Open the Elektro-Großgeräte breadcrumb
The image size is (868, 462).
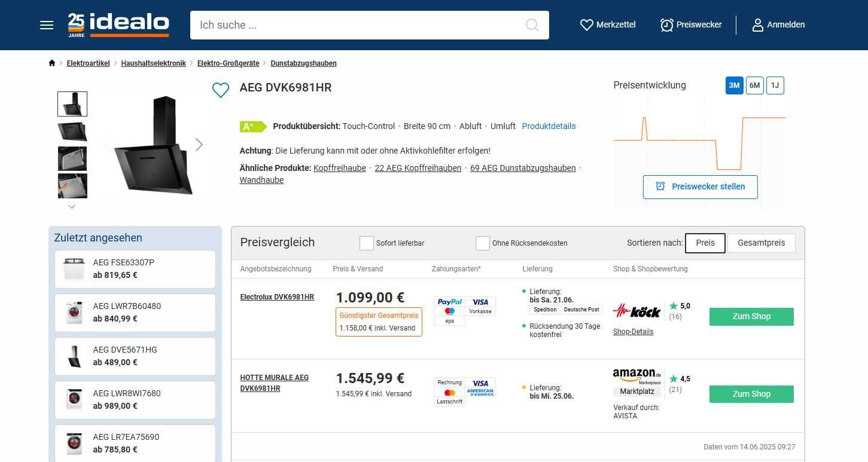229,63
